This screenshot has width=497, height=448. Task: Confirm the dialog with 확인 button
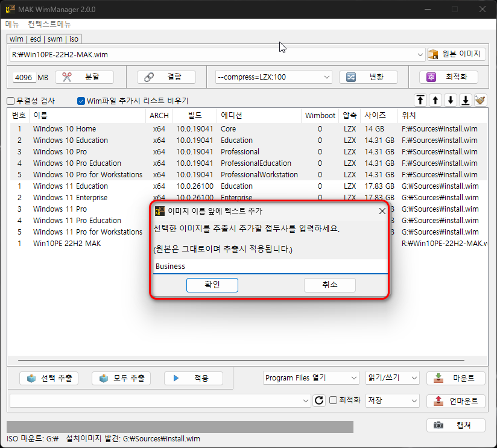(212, 285)
